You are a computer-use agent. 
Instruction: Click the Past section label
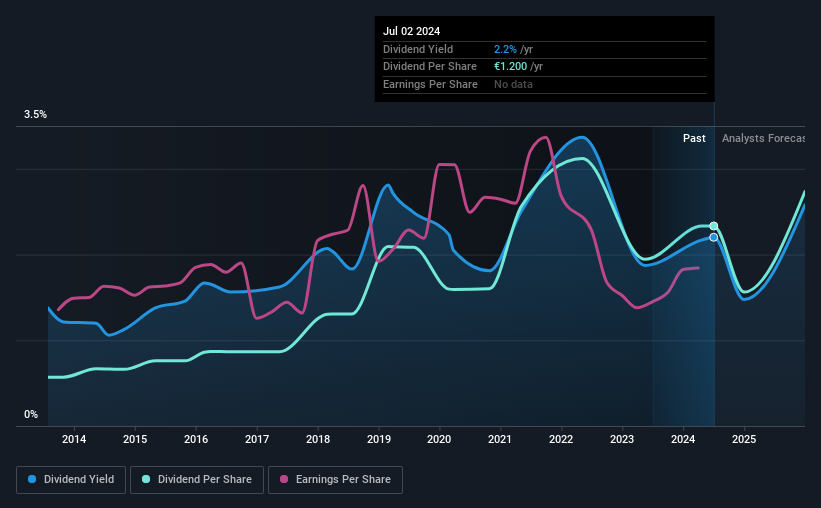[694, 138]
